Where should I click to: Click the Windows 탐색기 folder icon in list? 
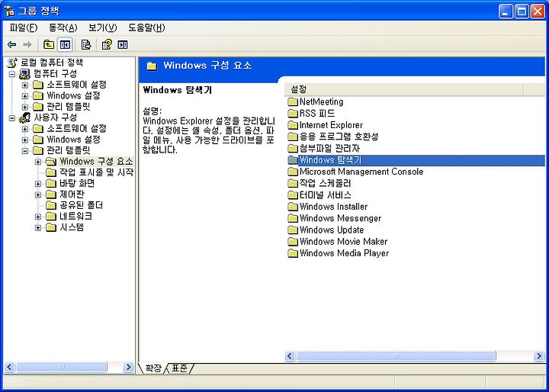click(x=293, y=160)
